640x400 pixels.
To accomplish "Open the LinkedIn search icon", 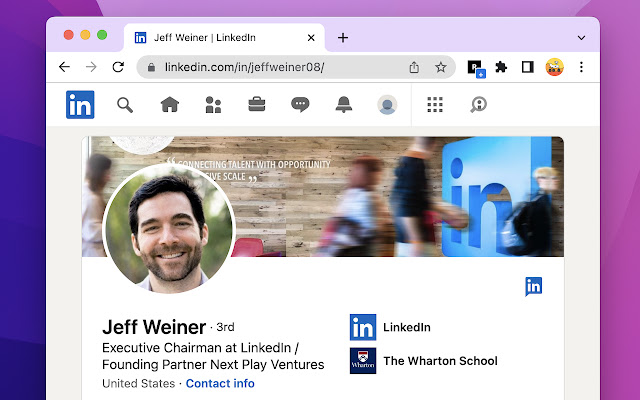I will (125, 104).
